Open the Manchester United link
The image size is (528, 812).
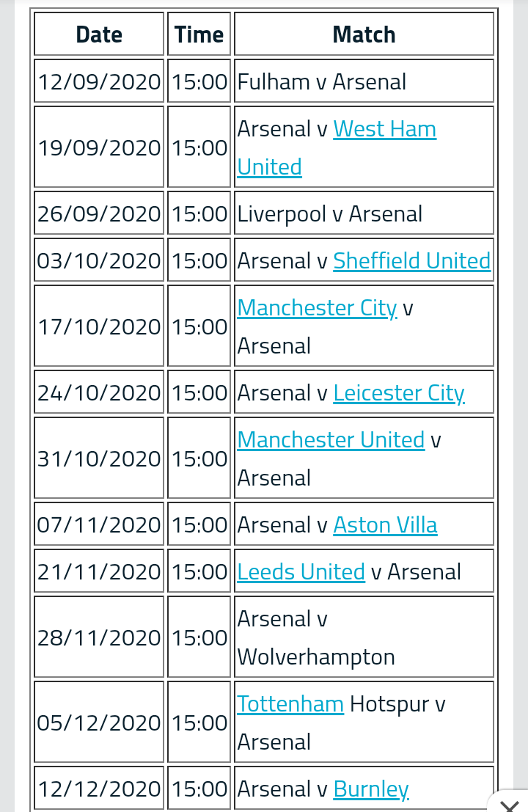tap(331, 440)
